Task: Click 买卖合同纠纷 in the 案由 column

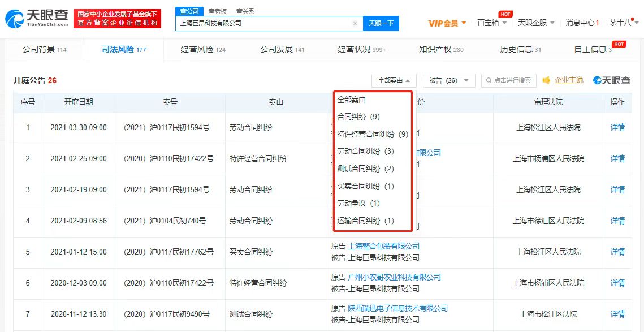Action: (x=250, y=252)
